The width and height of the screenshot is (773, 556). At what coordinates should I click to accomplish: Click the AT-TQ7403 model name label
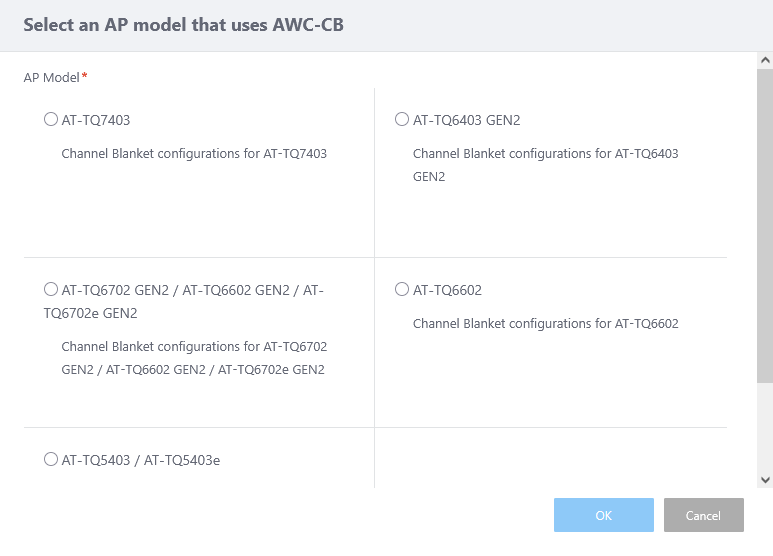(x=96, y=120)
